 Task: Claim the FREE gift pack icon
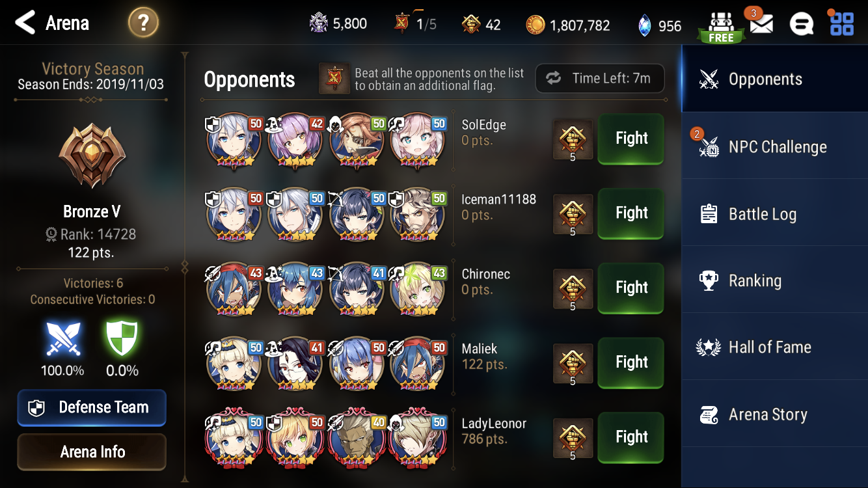pyautogui.click(x=721, y=27)
